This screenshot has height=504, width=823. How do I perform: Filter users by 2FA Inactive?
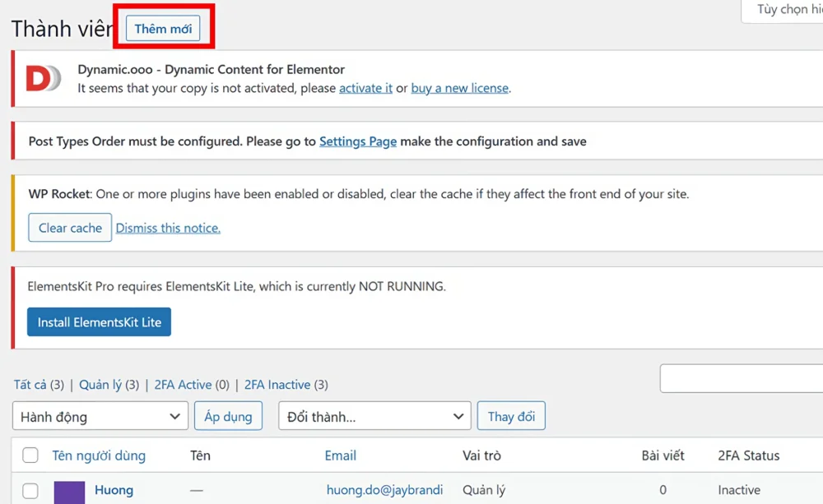[x=277, y=385]
